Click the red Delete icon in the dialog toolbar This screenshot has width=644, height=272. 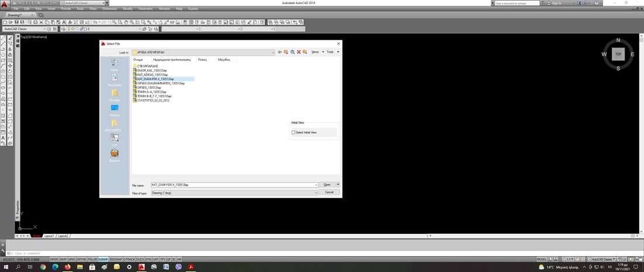point(299,52)
